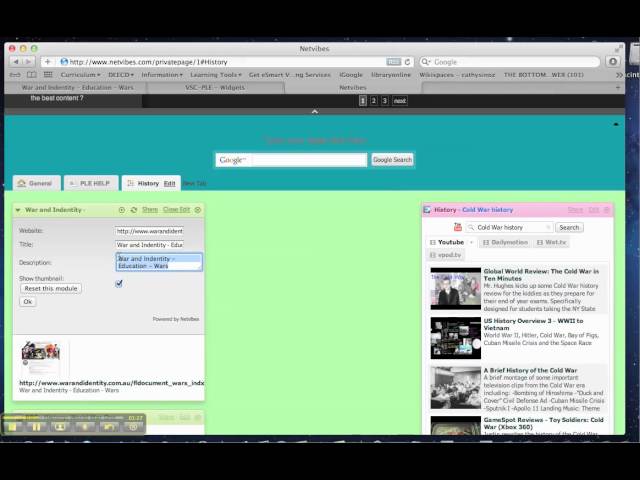Collapse the teal header with small arrow

pyautogui.click(x=616, y=124)
